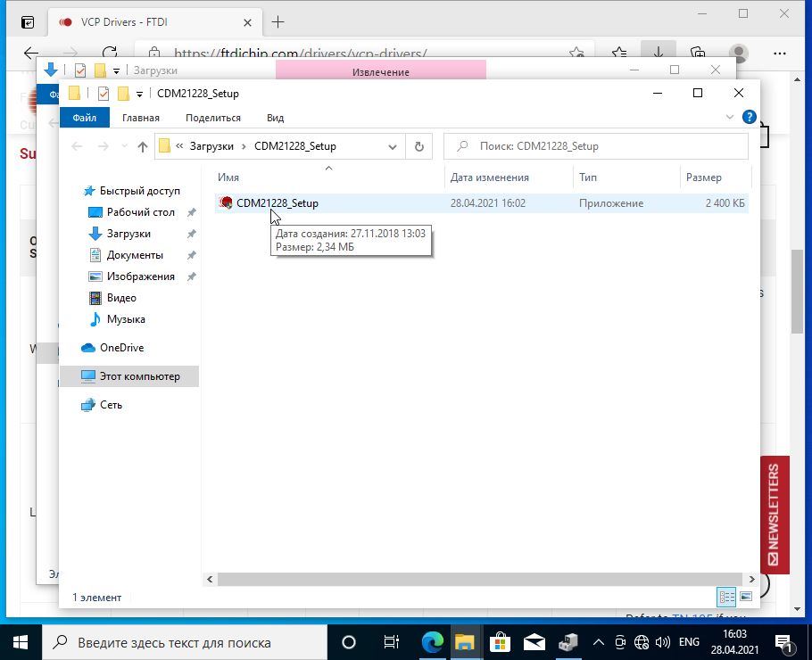Select the Извлечение tab in the Загрузки window
This screenshot has width=812, height=660.
[x=381, y=72]
